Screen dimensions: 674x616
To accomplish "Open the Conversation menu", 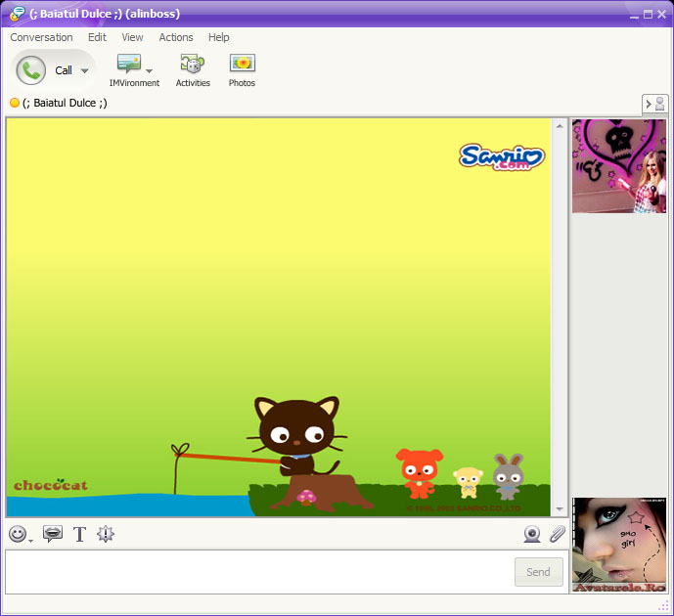I will tap(41, 37).
